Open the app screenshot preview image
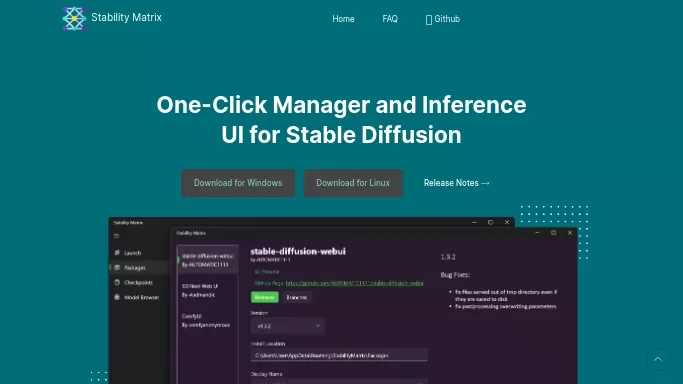Viewport: 683px width, 384px height. [343, 300]
